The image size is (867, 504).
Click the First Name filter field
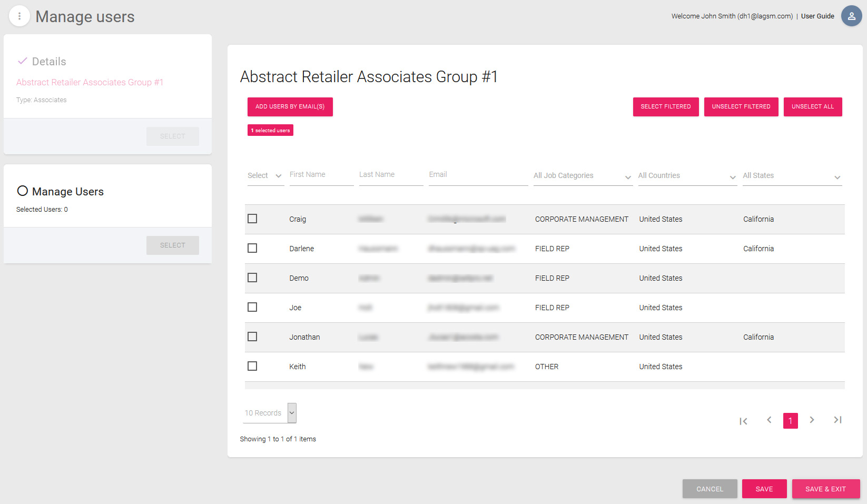[x=321, y=175]
